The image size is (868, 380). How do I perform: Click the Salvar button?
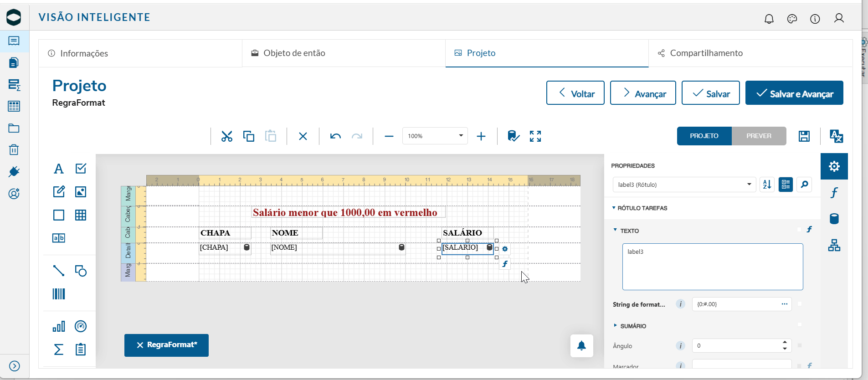pyautogui.click(x=711, y=93)
